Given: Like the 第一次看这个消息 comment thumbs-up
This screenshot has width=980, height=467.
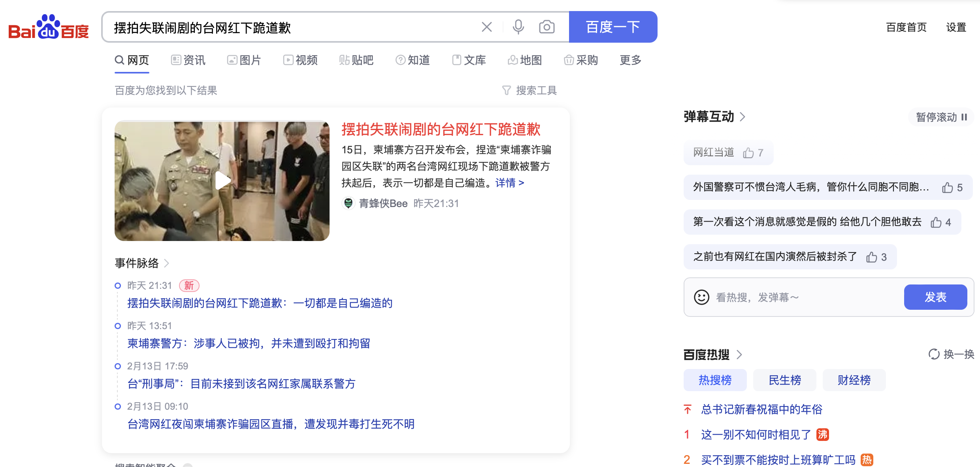Looking at the screenshot, I should (x=936, y=222).
